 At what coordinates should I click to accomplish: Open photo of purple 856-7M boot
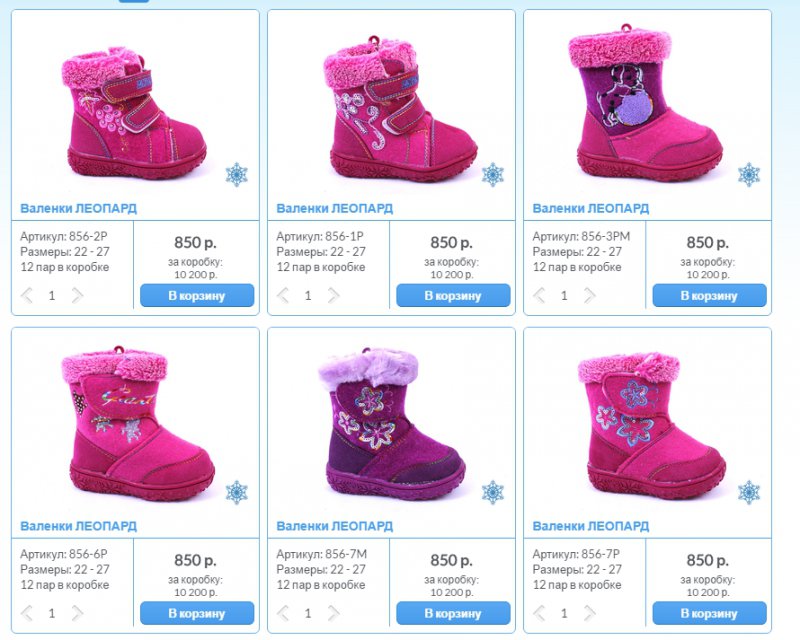(x=392, y=423)
